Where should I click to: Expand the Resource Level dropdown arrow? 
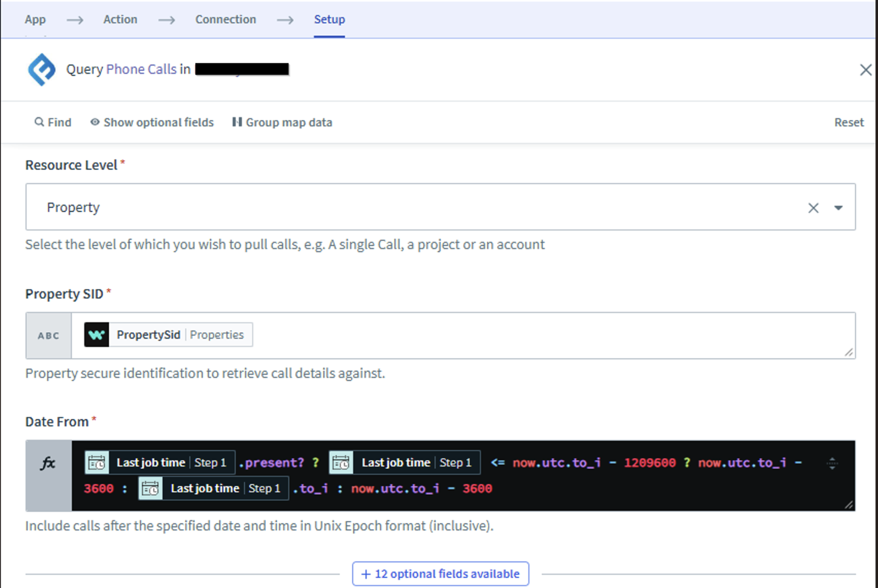pyautogui.click(x=838, y=208)
